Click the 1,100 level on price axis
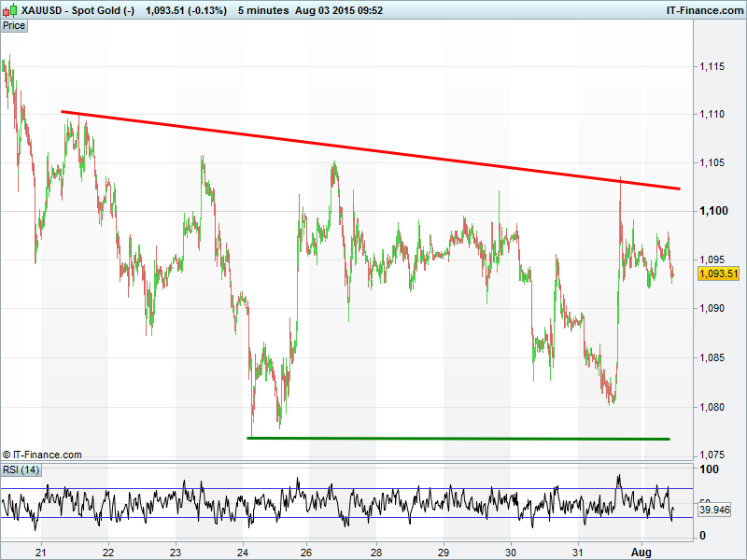 (713, 211)
